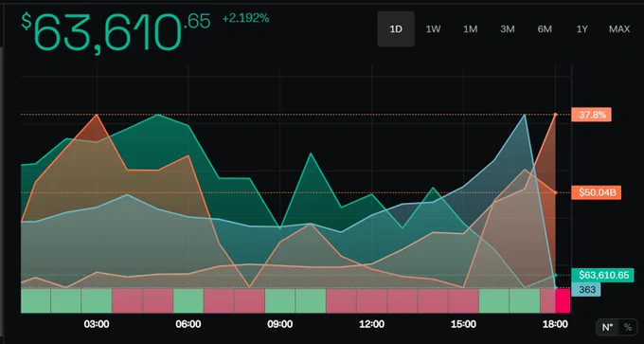Select the 3M time range

click(x=508, y=28)
